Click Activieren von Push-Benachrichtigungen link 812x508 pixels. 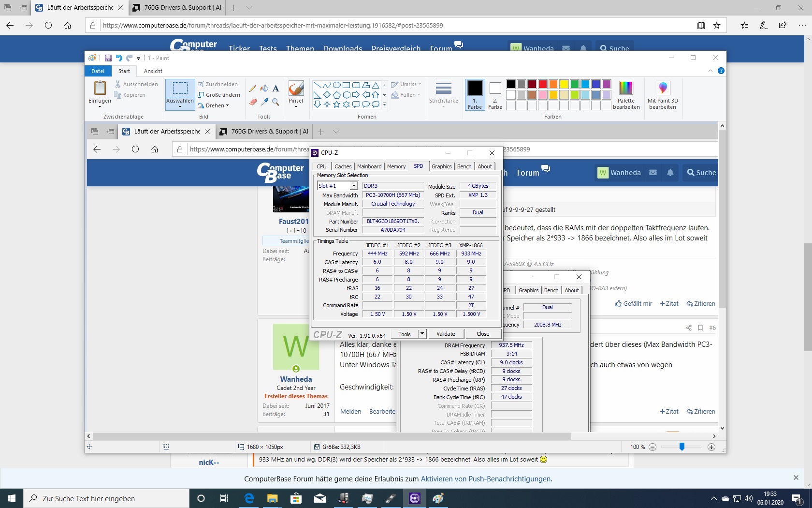point(486,479)
